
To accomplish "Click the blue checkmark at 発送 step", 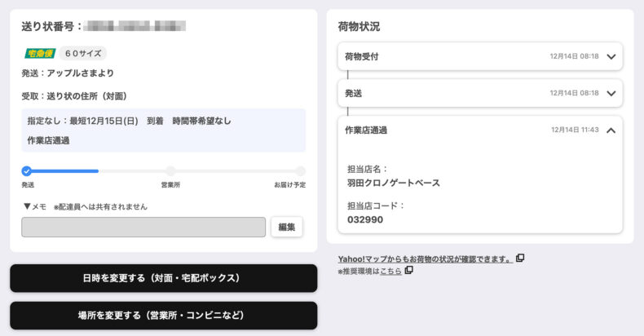I will click(27, 171).
